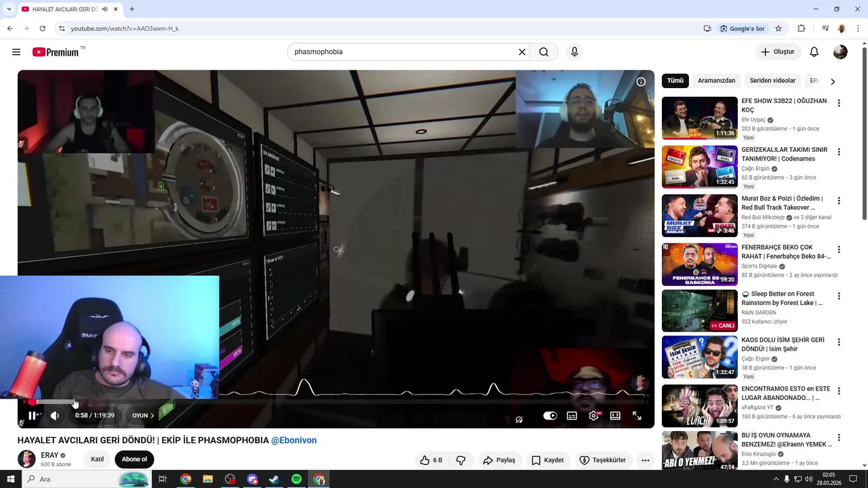
Task: Save video with Kaydet
Action: 548,460
